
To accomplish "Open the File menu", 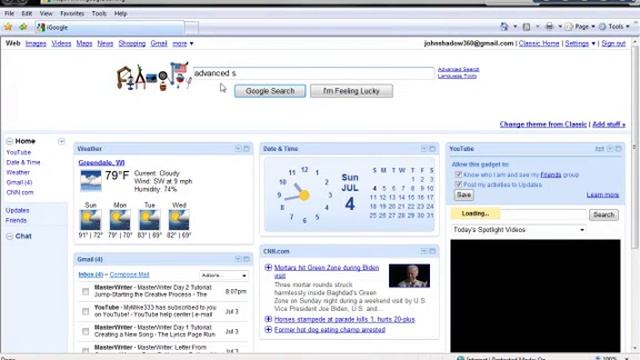I will point(9,13).
